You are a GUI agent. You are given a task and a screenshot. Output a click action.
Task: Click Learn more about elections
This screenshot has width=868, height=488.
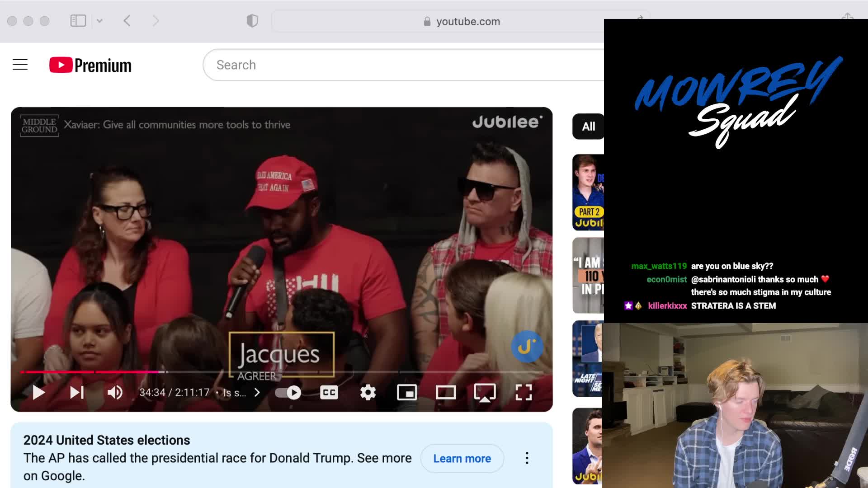[462, 458]
